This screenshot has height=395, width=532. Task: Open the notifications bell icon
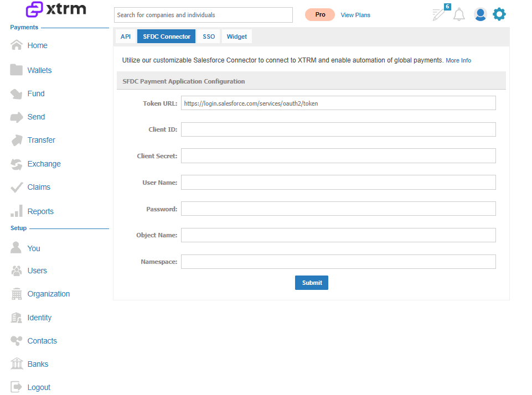pos(459,14)
